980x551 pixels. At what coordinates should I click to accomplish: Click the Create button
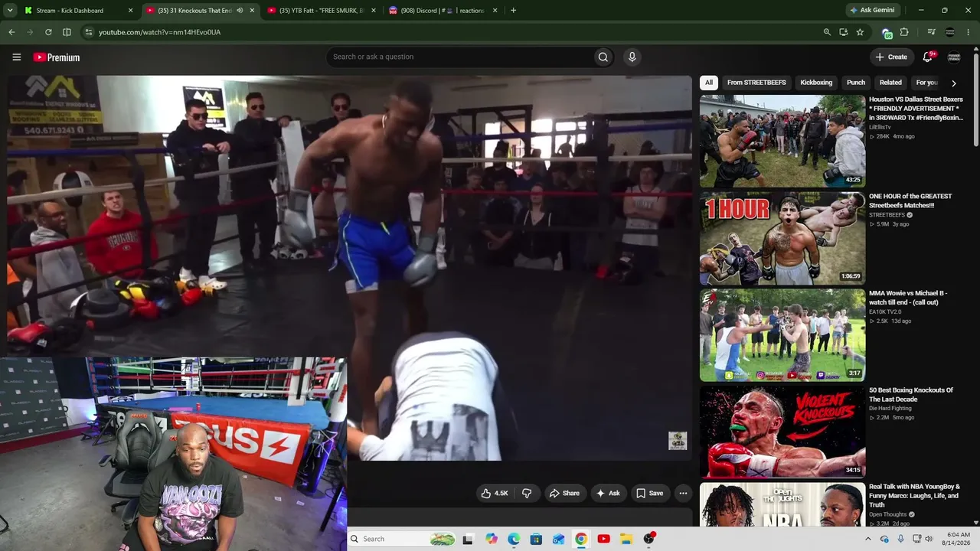click(x=891, y=57)
